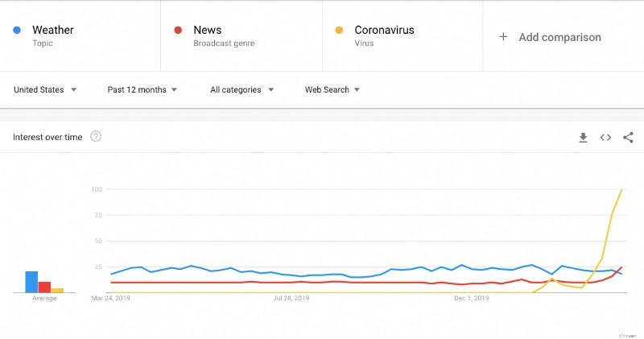Open the All categories dropdown

coord(242,90)
